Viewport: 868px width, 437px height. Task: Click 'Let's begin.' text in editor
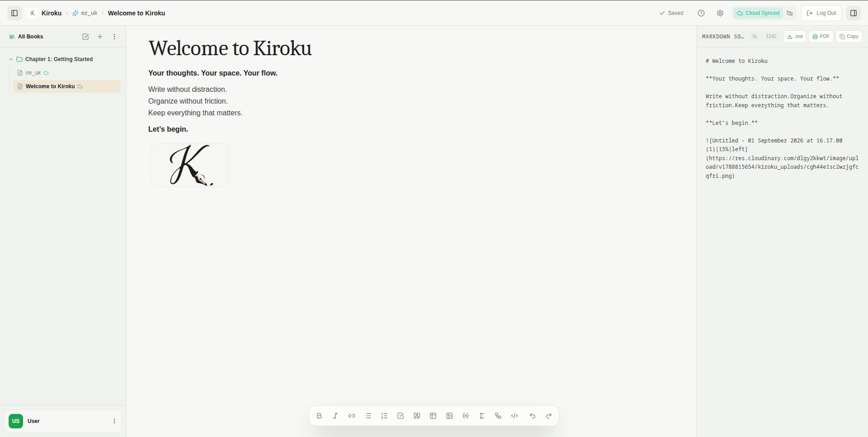pyautogui.click(x=168, y=129)
